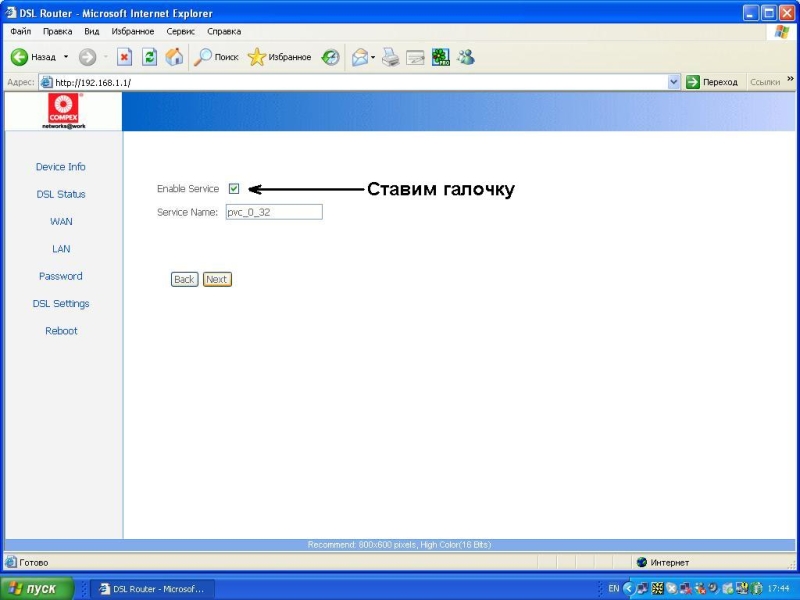Open the Сервис menu
Viewport: 800px width, 600px height.
pos(180,31)
